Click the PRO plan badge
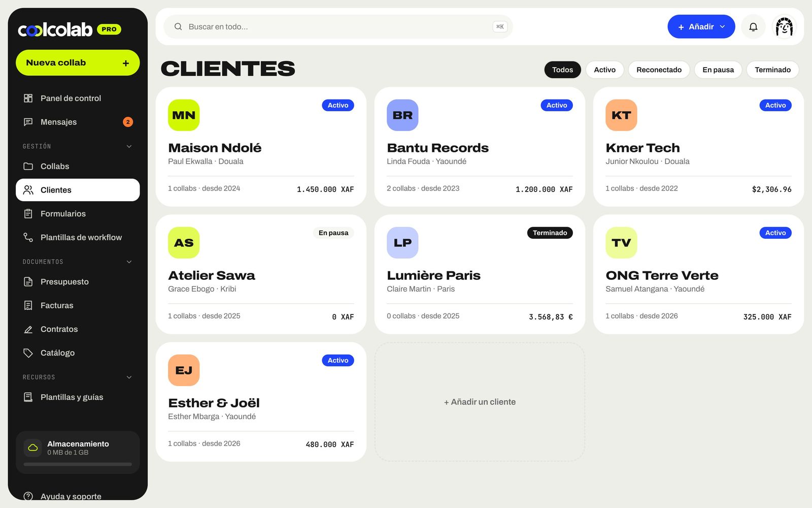This screenshot has height=508, width=812. (x=109, y=29)
